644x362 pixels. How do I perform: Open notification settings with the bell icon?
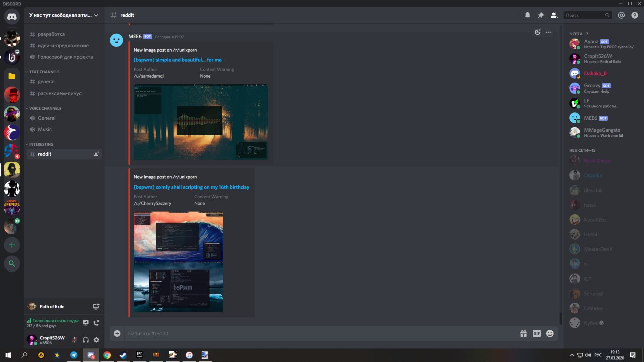click(527, 15)
